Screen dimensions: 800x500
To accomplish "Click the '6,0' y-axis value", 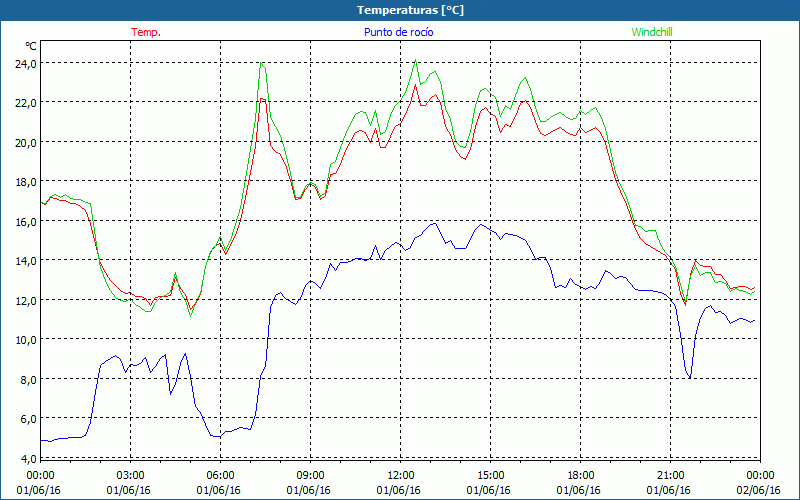I will coord(28,419).
